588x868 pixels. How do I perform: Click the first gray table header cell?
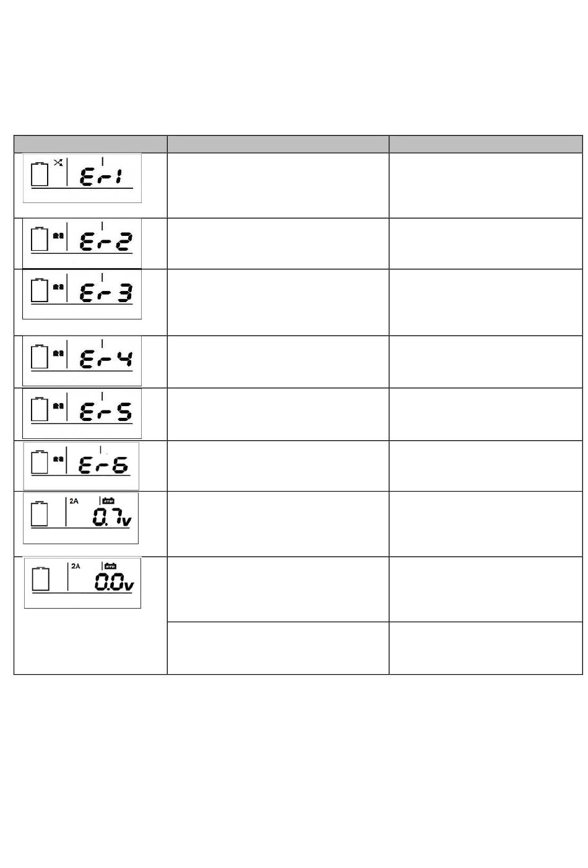click(90, 144)
